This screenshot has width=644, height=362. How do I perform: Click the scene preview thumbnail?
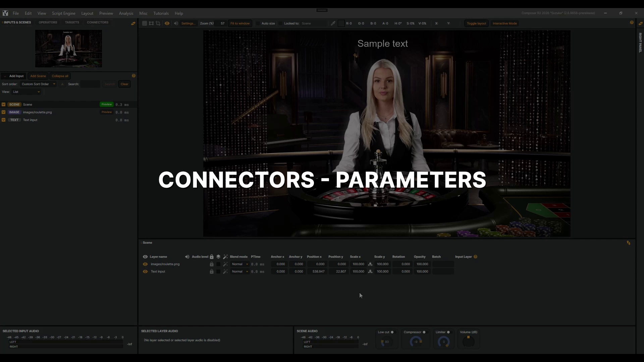tap(68, 49)
